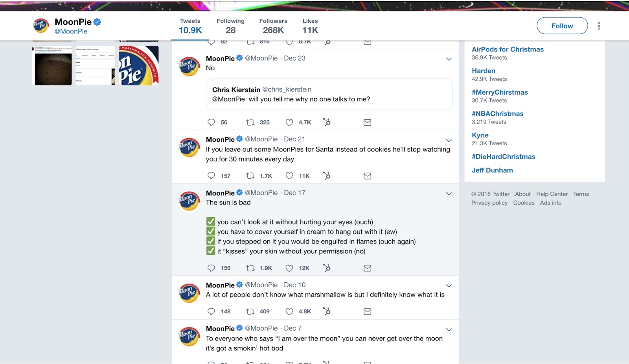Image resolution: width=629 pixels, height=364 pixels.
Task: Click the HubSpot sprocket icon under Dec 10 tweet
Action: click(327, 311)
